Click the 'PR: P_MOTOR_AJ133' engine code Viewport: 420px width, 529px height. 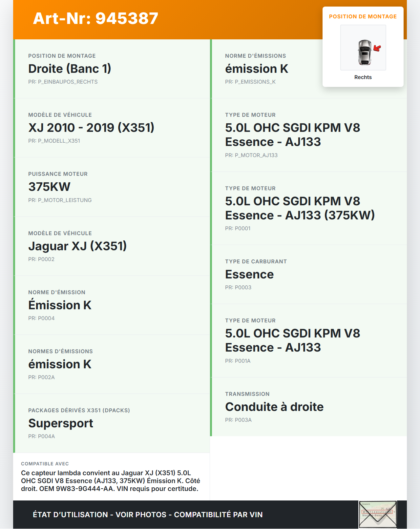pyautogui.click(x=251, y=155)
